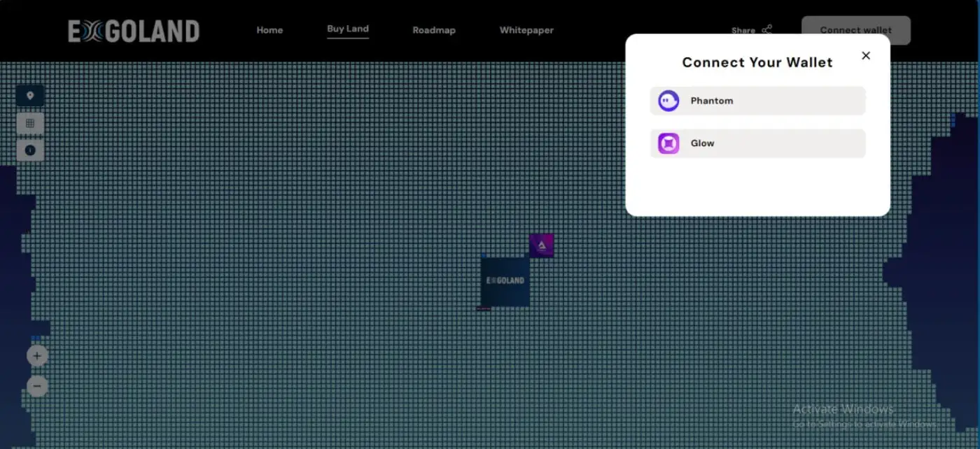This screenshot has height=449, width=980.
Task: Select the Exgoland plot on the map
Action: tap(505, 281)
